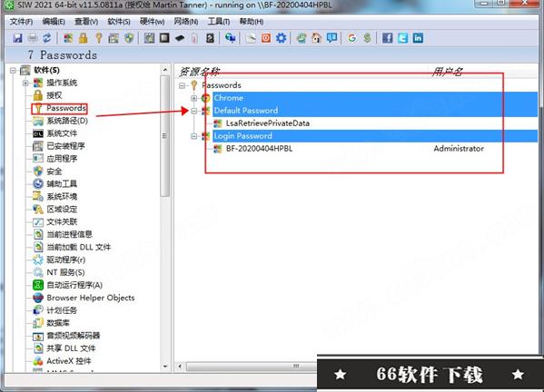
Task: Open the 工具(T) menu
Action: click(x=219, y=22)
